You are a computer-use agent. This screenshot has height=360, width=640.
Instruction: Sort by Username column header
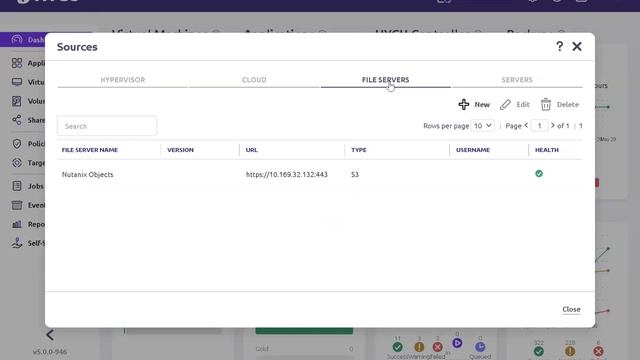[473, 150]
